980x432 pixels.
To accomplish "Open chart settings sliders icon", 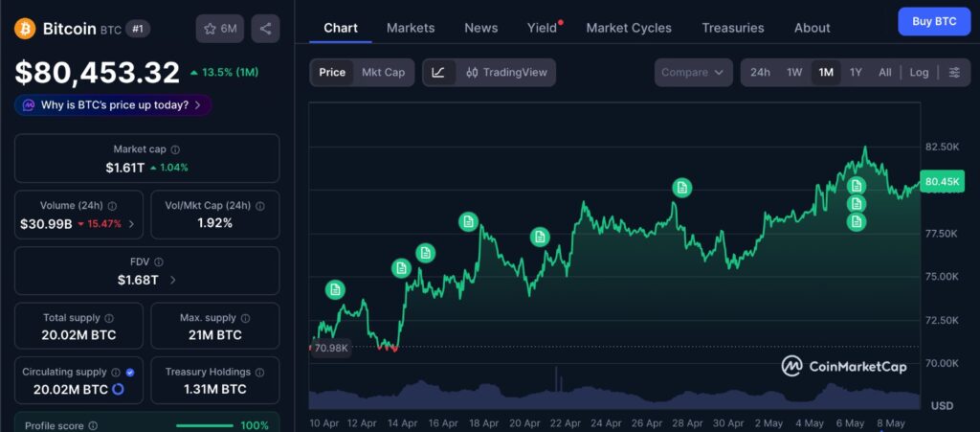I will (x=954, y=73).
